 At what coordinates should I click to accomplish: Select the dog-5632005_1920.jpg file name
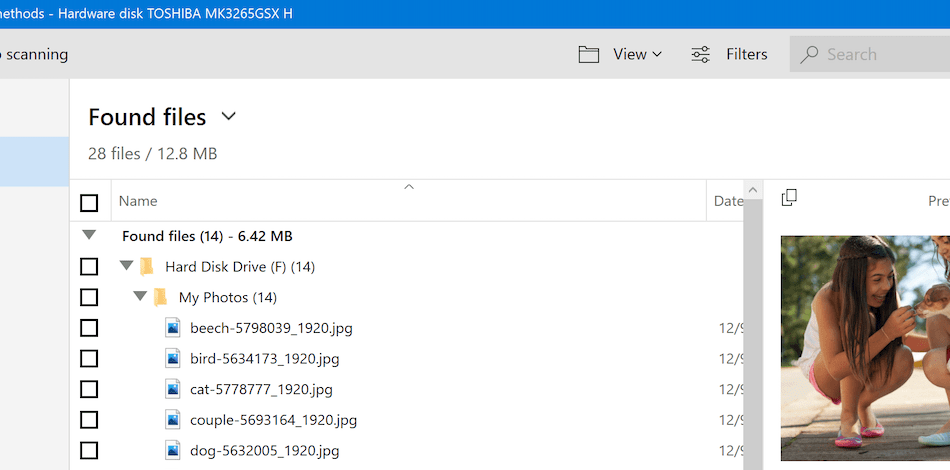click(x=265, y=451)
